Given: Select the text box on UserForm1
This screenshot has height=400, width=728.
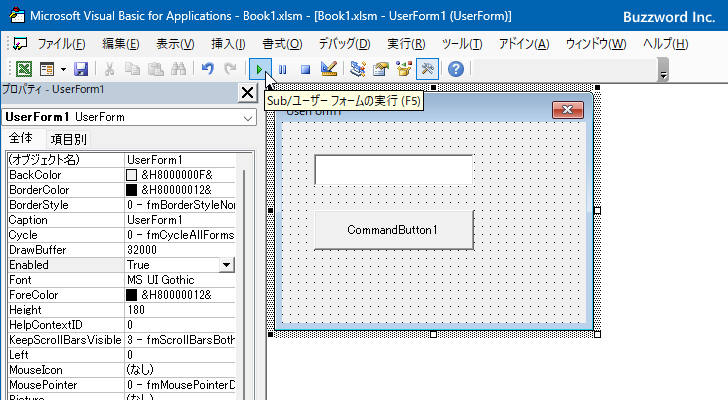Looking at the screenshot, I should coord(393,170).
